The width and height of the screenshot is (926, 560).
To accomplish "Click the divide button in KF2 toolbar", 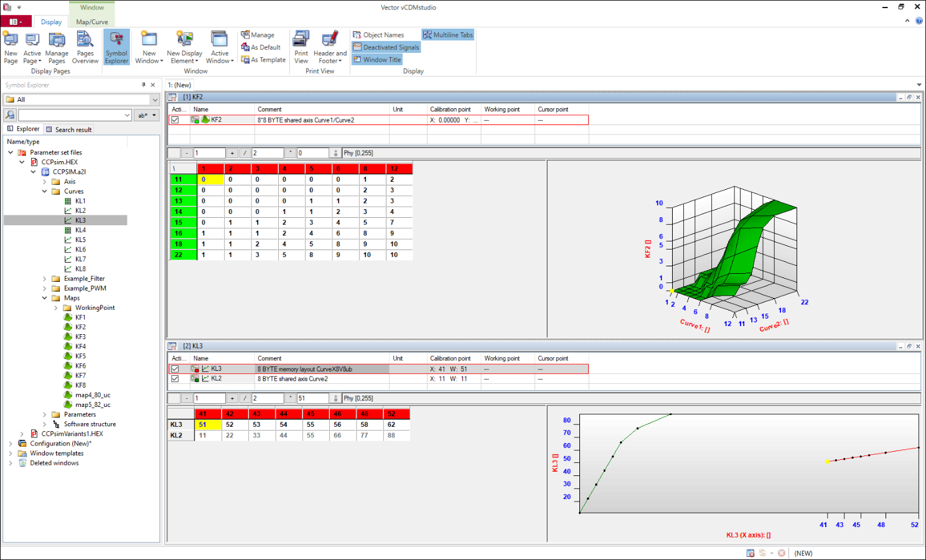I will pyautogui.click(x=245, y=153).
